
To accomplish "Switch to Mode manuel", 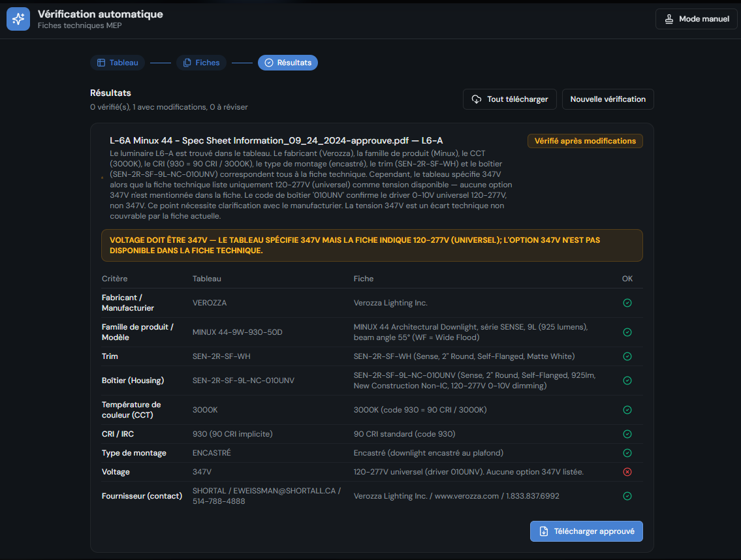I will (x=696, y=19).
